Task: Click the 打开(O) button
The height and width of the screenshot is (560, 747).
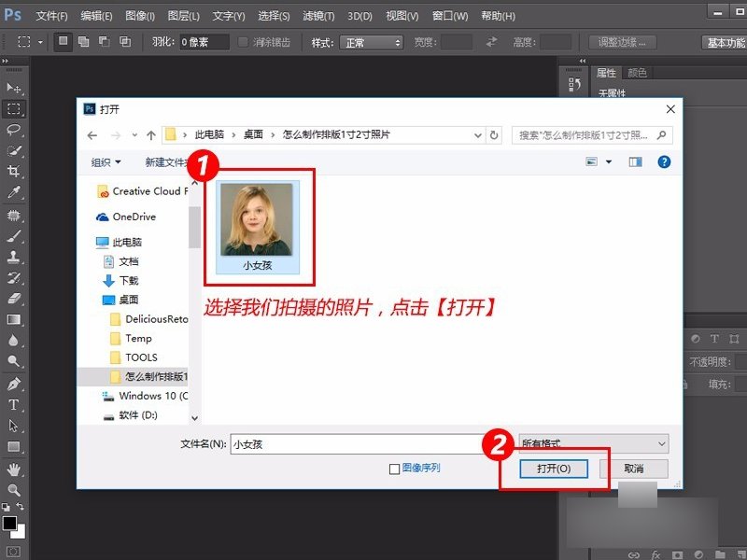Action: pyautogui.click(x=555, y=469)
